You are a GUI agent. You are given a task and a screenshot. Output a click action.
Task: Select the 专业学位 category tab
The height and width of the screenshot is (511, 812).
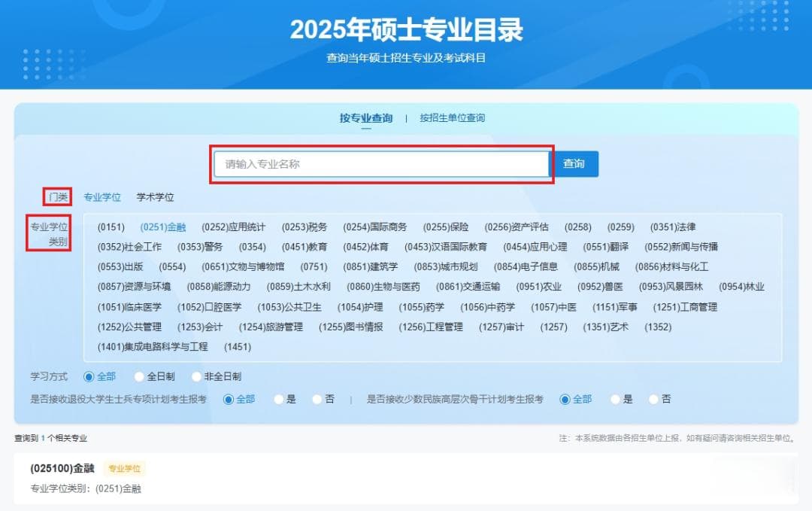(102, 197)
